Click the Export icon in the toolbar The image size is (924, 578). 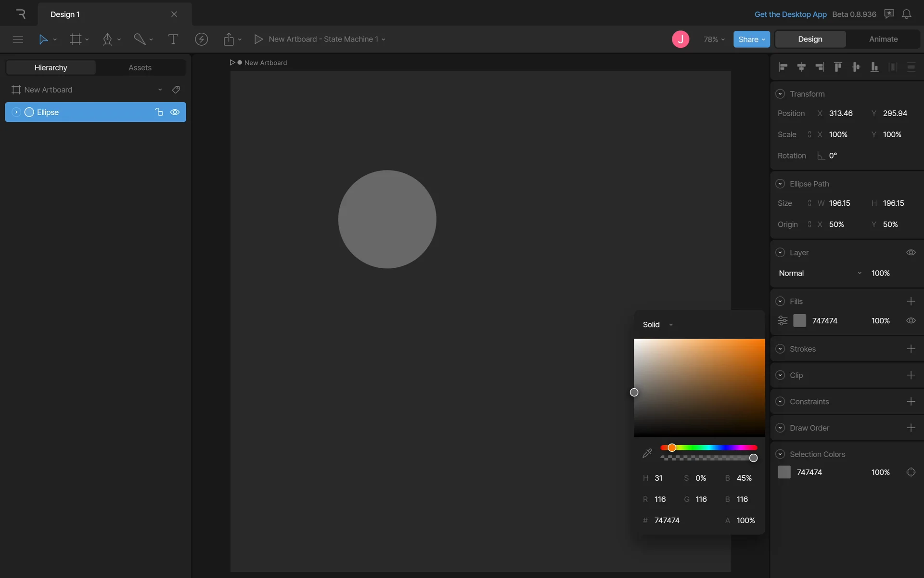click(229, 39)
